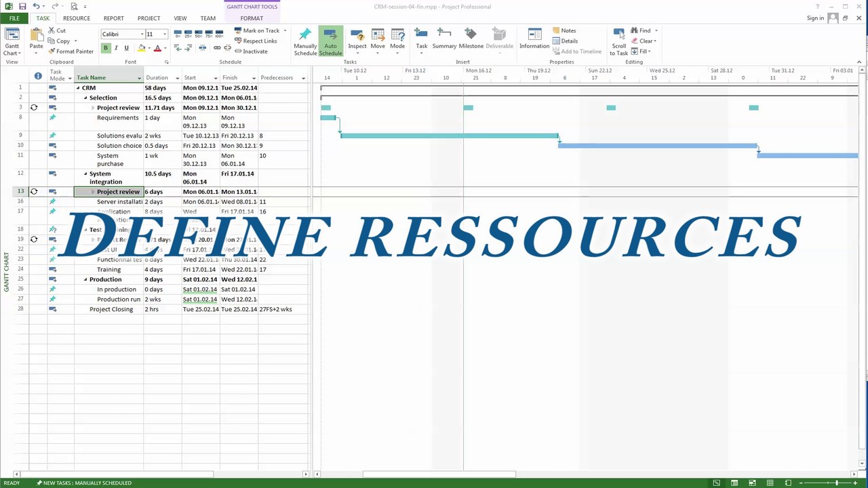Open Print Preview from quick access toolbar
Viewport: 868px width, 488px height.
pos(74,7)
